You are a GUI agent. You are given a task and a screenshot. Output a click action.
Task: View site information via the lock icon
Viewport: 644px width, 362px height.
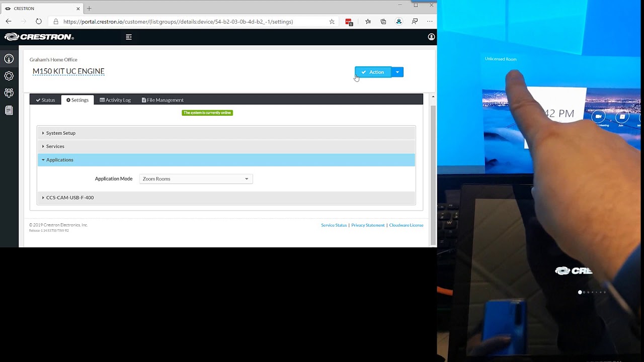point(56,22)
